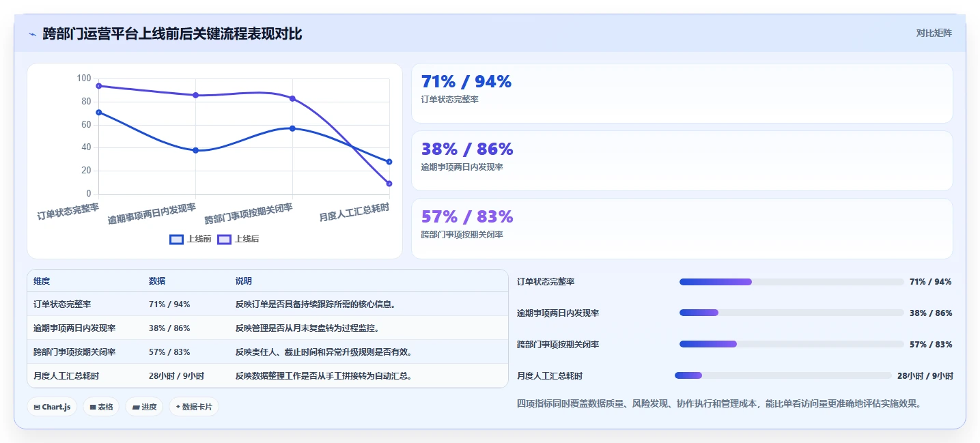The height and width of the screenshot is (443, 980).
Task: Open the 57% / 83% data card
Action: pos(682,229)
